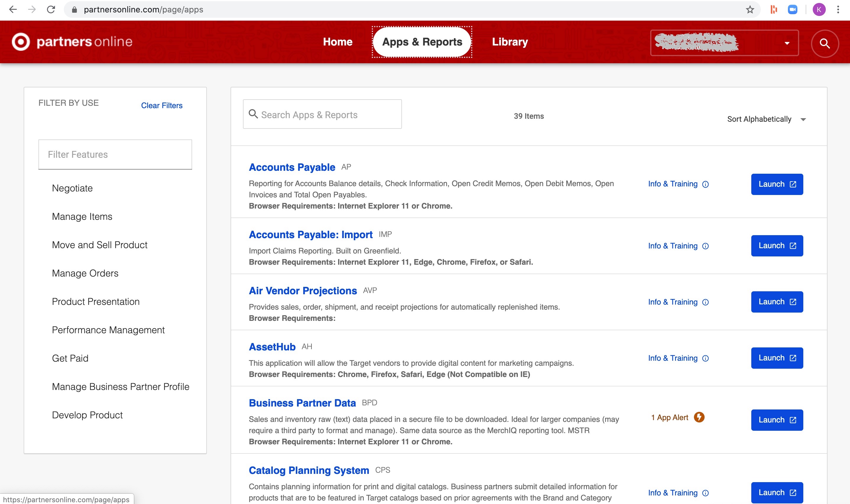Expand the Sort Alphabetically dropdown
The width and height of the screenshot is (850, 504).
(x=766, y=119)
